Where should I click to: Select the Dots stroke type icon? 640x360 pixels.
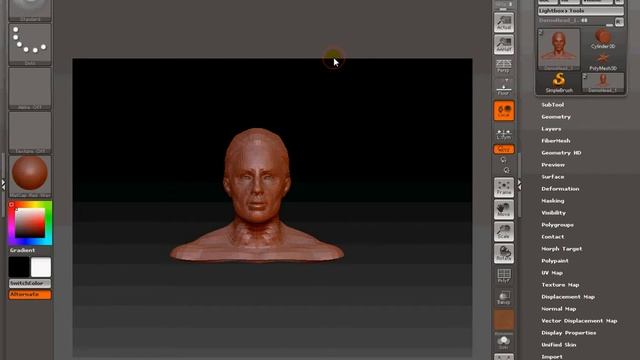coord(30,44)
